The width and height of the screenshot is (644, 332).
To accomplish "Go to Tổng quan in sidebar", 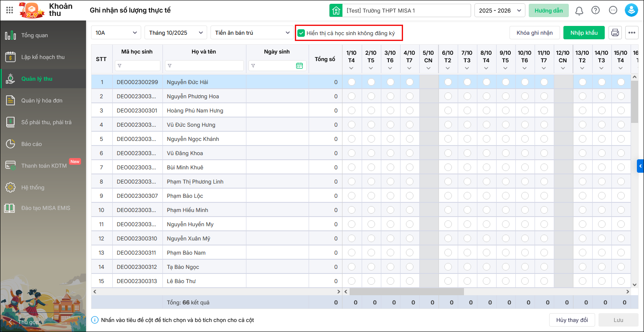I will [35, 36].
